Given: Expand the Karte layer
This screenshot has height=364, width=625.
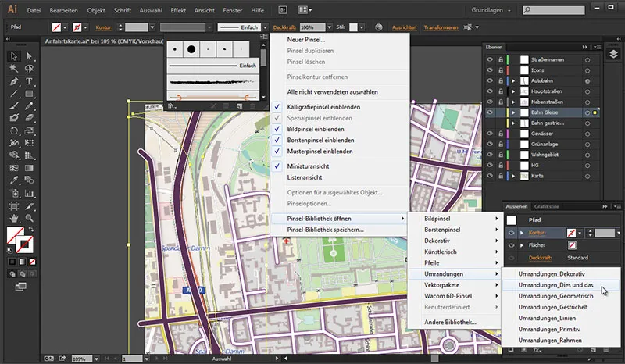Looking at the screenshot, I should coord(513,176).
